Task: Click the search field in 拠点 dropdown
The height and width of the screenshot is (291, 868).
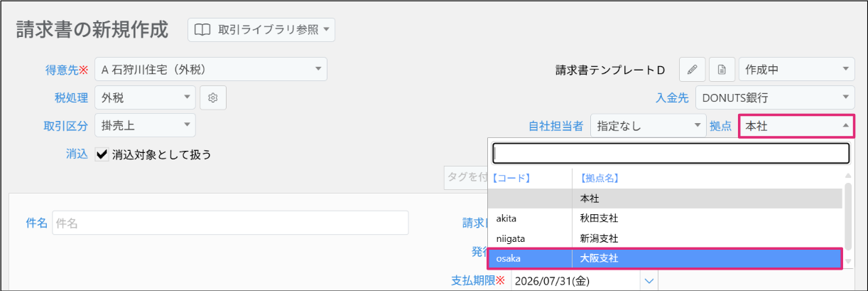Action: 671,153
